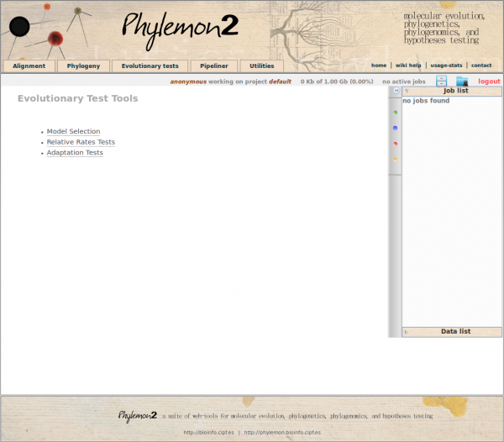Visit http://bioinfo.cipf.es footer link
The height and width of the screenshot is (442, 504).
point(208,433)
